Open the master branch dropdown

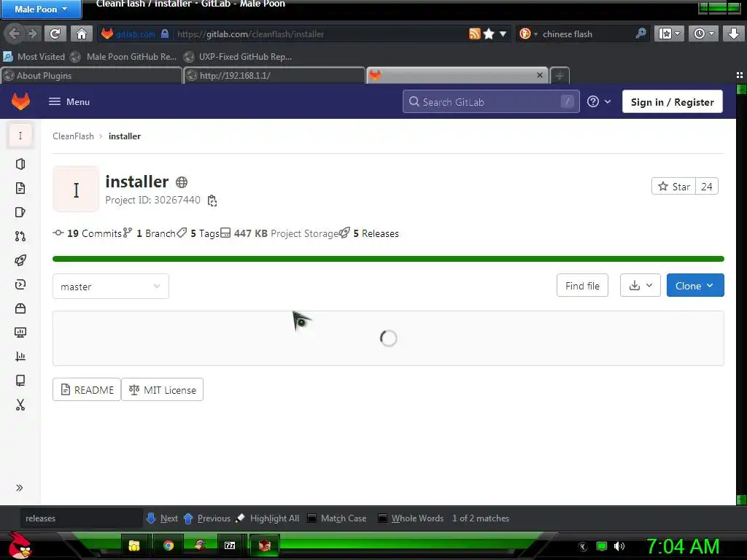[x=111, y=286]
